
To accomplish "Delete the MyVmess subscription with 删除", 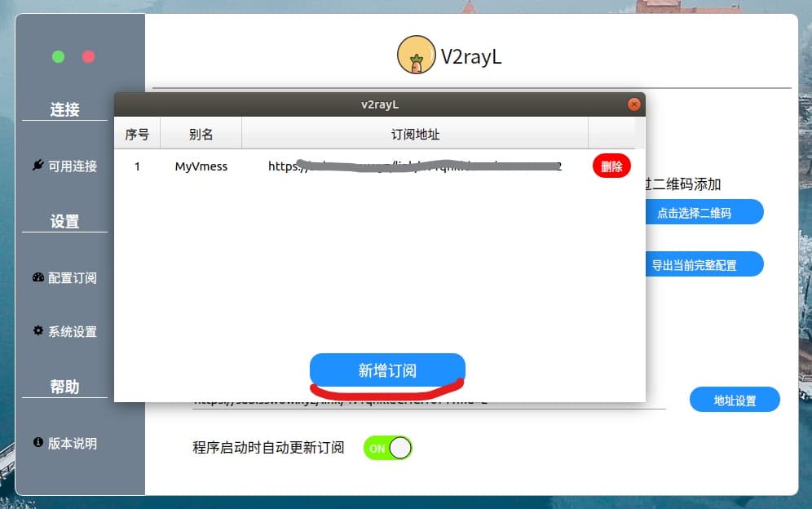I will (x=611, y=166).
